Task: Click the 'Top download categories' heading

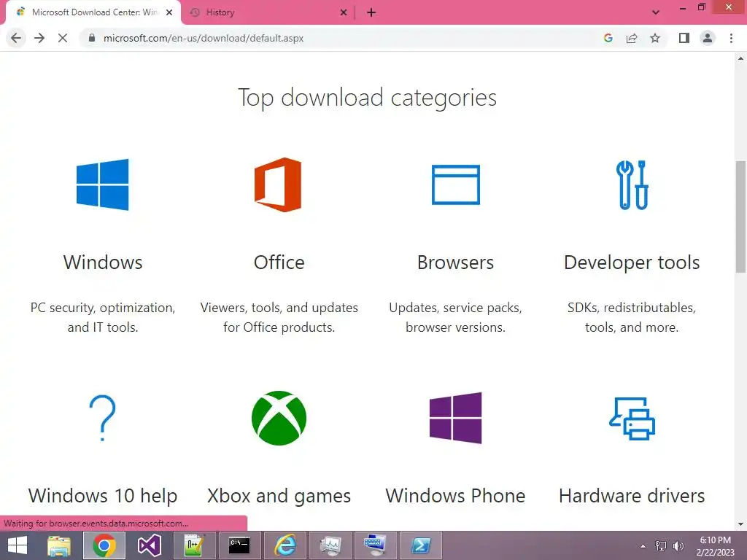Action: point(367,98)
